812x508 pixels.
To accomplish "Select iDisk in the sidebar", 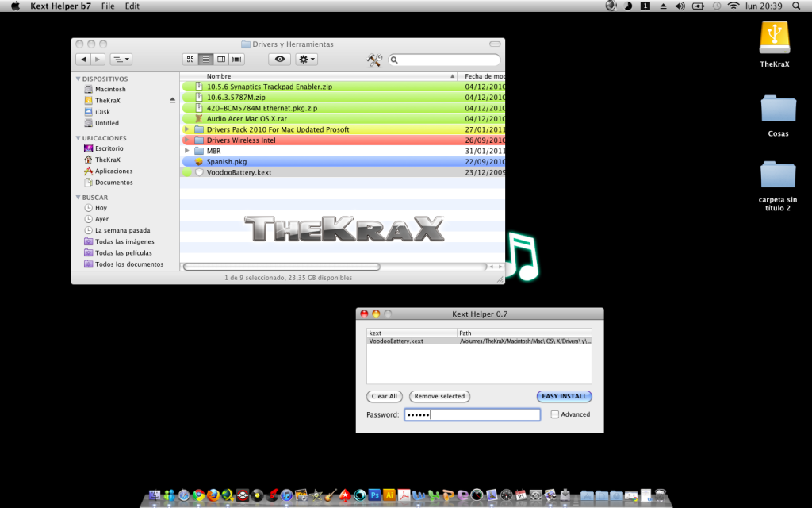I will [102, 111].
